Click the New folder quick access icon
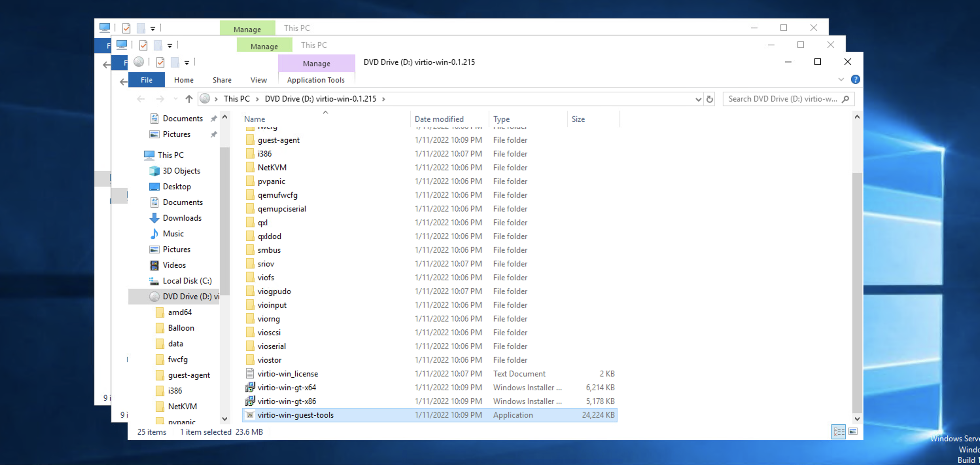980x465 pixels. (175, 62)
